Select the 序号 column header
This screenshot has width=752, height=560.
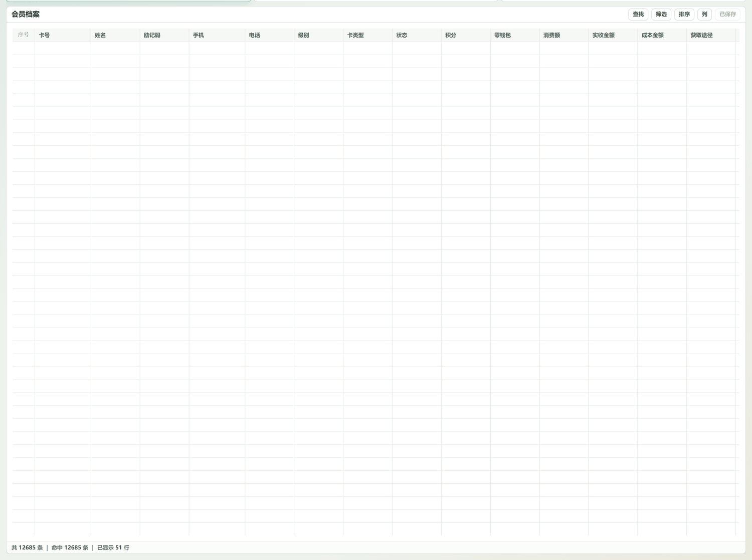[x=24, y=35]
